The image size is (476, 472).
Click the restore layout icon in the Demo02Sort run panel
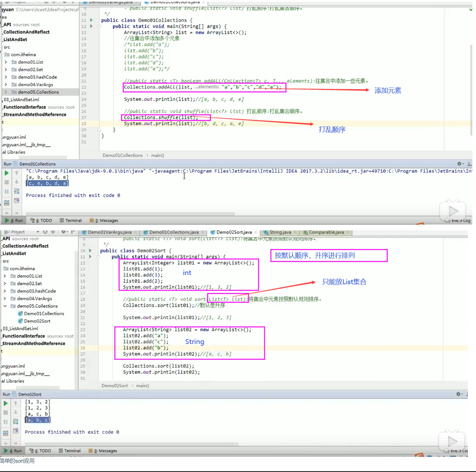coord(6,433)
